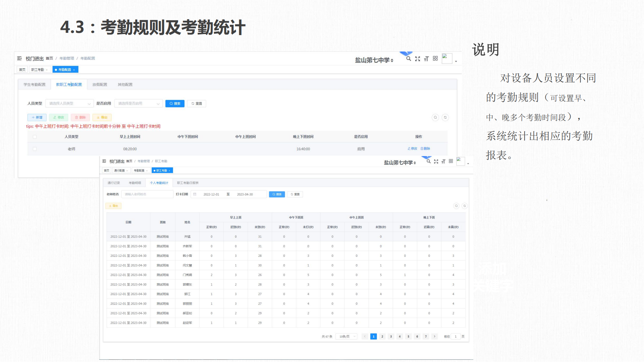Open 盐山第七中学 school selector in 职工考勤 window
The width and height of the screenshot is (644, 362).
[400, 162]
